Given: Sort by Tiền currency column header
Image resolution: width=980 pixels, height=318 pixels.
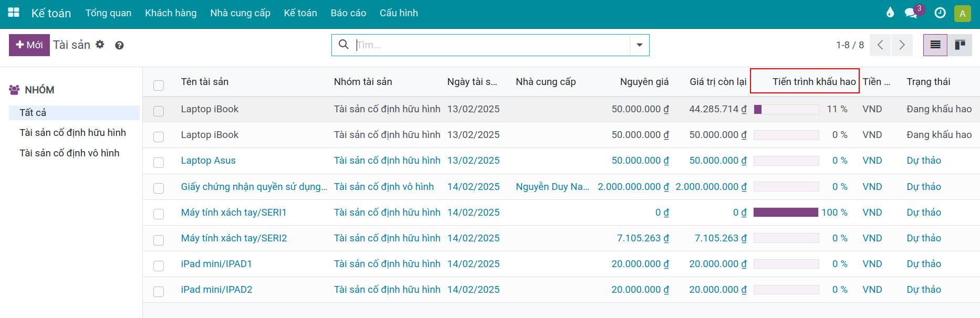Looking at the screenshot, I should pyautogui.click(x=876, y=82).
